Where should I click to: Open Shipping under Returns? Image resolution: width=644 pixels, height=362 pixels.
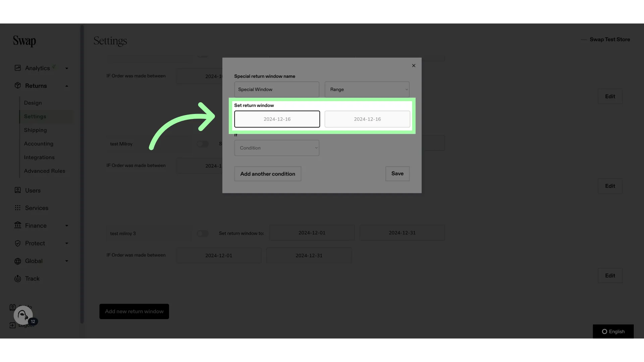(x=35, y=130)
